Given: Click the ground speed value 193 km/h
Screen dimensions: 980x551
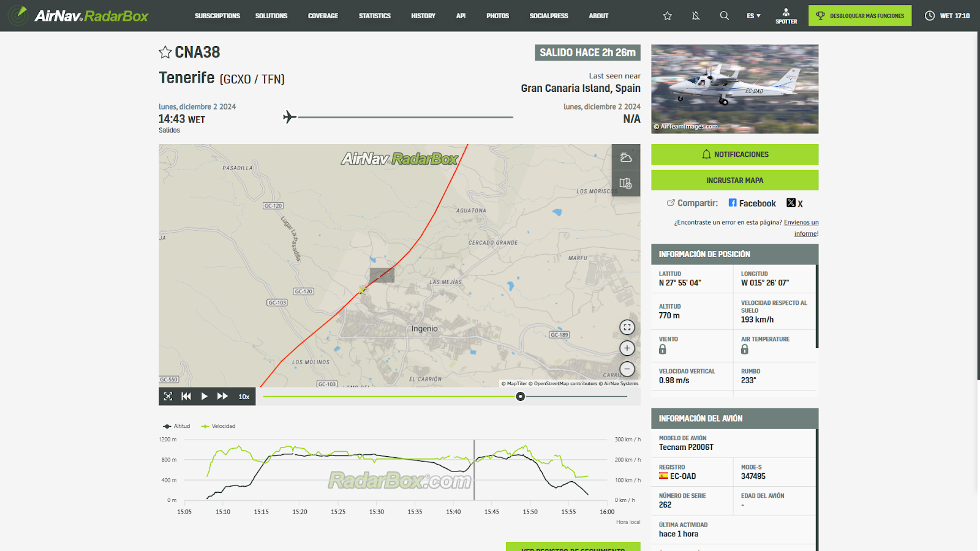Looking at the screenshot, I should [757, 320].
